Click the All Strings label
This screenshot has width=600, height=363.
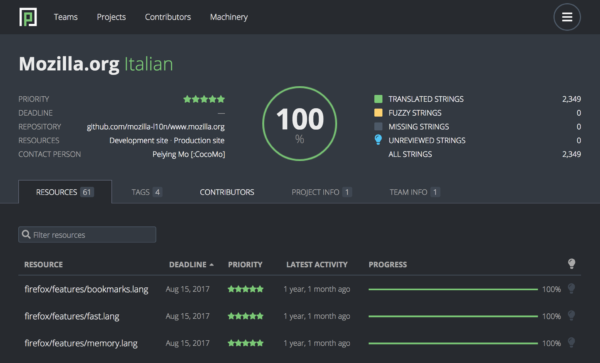click(410, 154)
